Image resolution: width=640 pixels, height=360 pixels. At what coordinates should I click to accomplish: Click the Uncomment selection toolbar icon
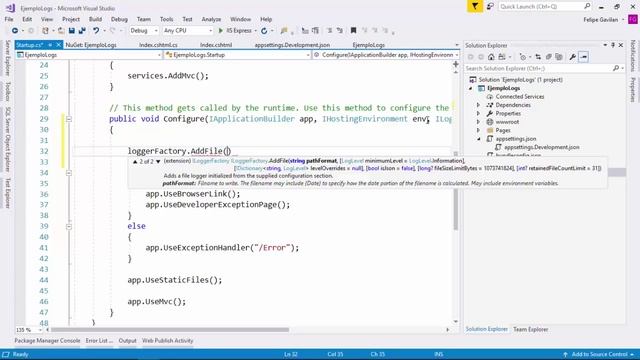point(340,31)
